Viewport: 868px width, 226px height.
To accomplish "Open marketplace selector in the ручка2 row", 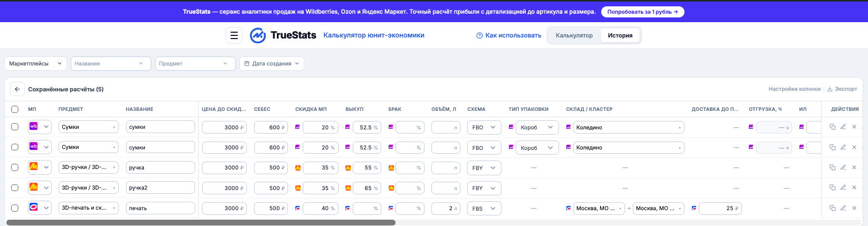I will click(40, 187).
